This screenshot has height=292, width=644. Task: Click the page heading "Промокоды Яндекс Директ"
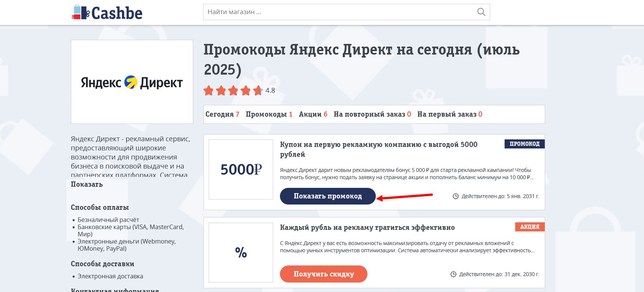click(361, 59)
